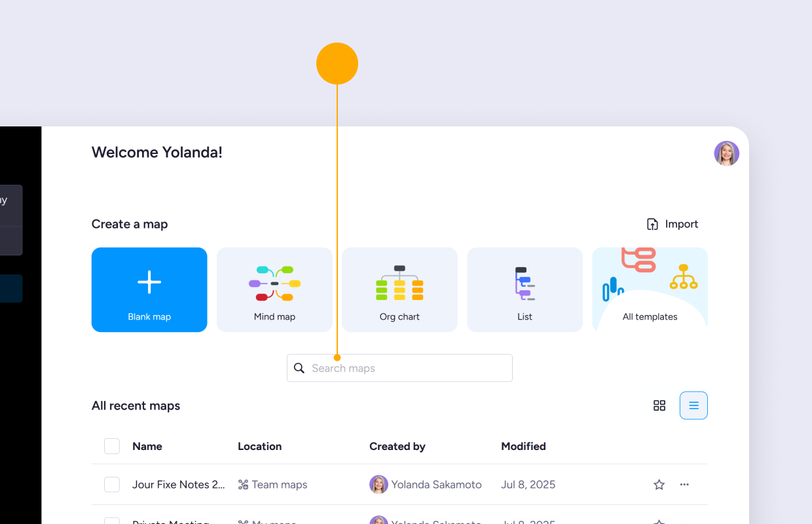The width and height of the screenshot is (812, 524).
Task: Switch to grid view
Action: tap(659, 405)
